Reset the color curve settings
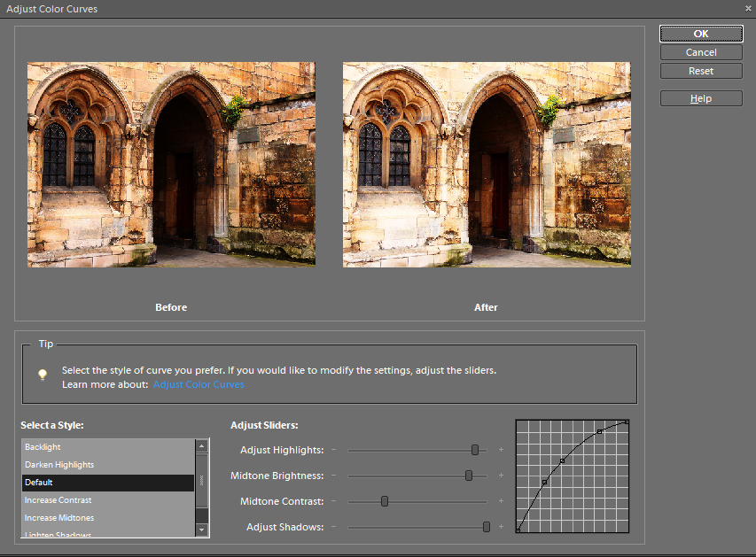This screenshot has width=756, height=557. click(701, 71)
